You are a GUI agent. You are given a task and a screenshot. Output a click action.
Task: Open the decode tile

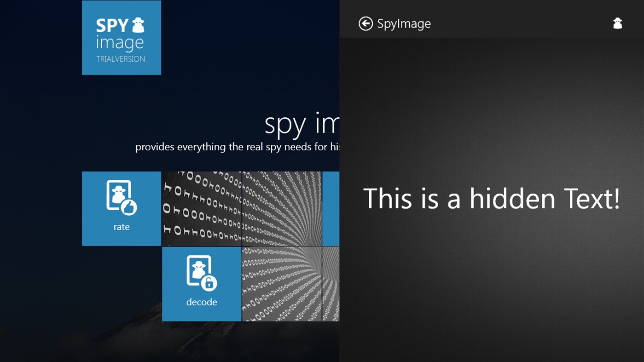coord(202,284)
